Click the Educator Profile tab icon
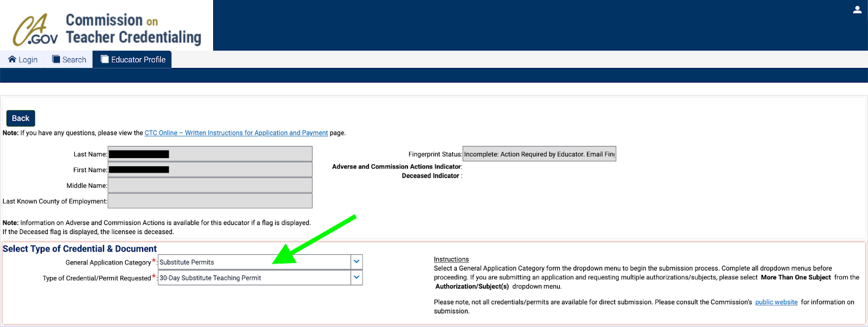868x327 pixels. coord(105,59)
